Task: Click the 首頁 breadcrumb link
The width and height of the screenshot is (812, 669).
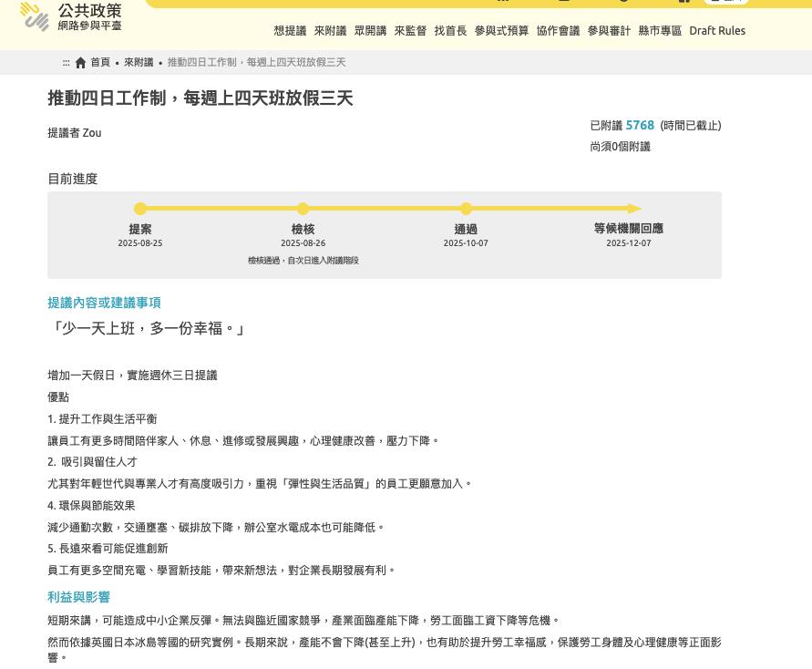Action: pyautogui.click(x=100, y=62)
